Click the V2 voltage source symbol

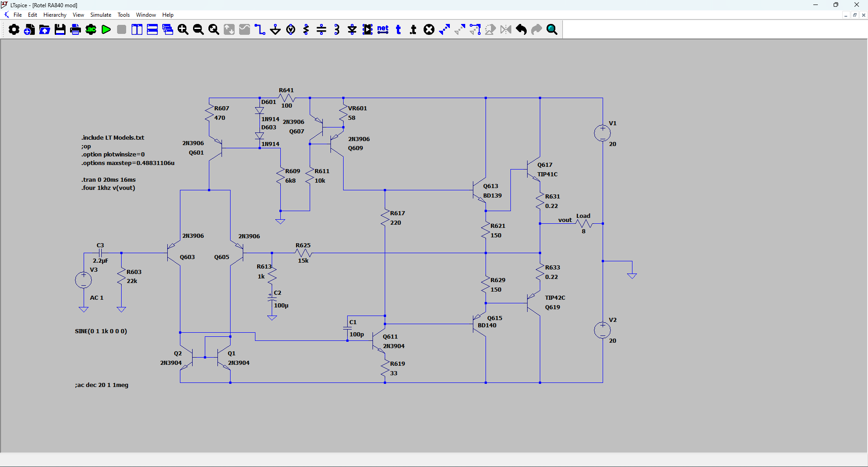[602, 330]
